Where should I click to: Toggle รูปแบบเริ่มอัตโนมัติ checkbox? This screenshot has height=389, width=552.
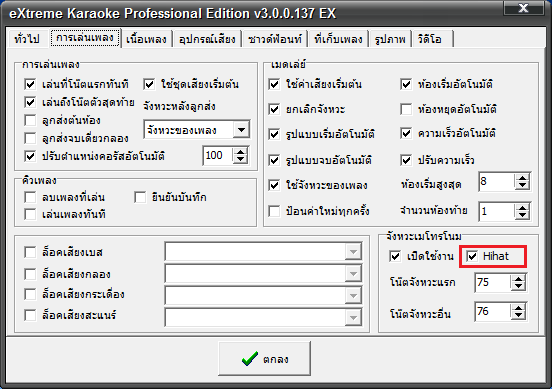pos(274,134)
